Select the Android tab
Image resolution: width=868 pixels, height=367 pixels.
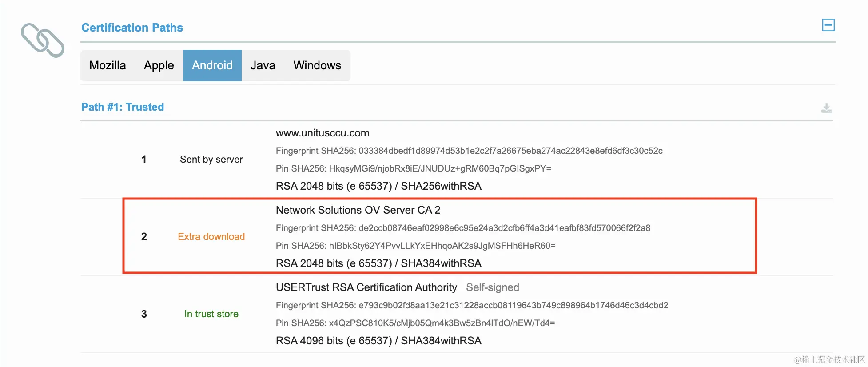[212, 65]
